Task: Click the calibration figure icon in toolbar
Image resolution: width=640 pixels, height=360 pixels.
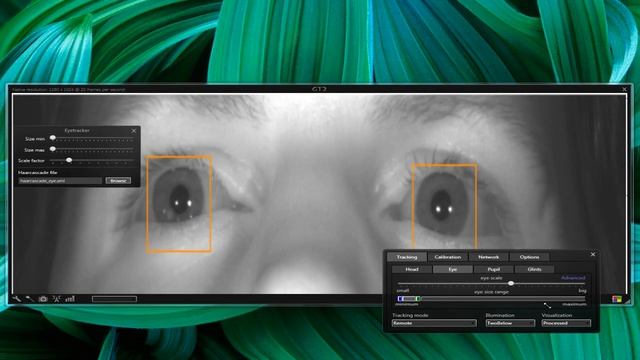Action: [56, 299]
